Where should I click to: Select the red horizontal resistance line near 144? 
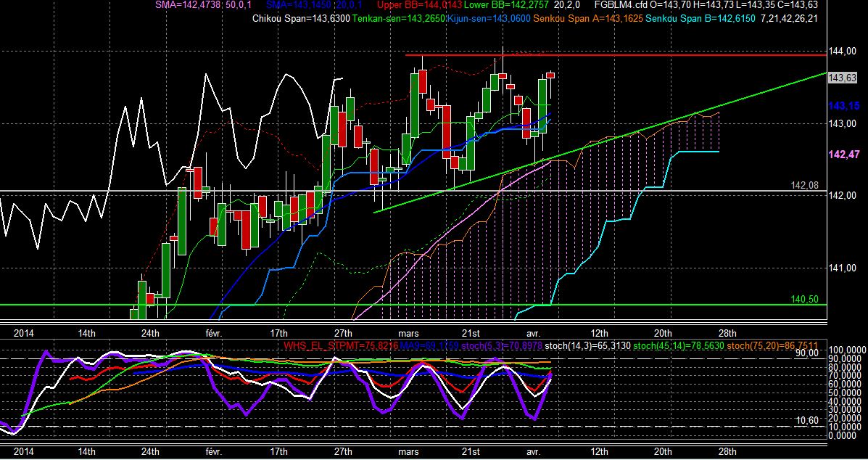pos(616,55)
